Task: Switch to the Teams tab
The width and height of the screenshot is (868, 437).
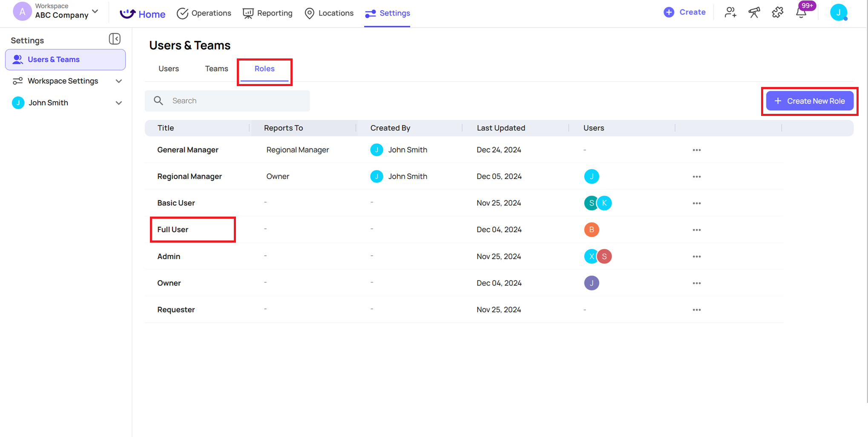Action: click(x=216, y=69)
